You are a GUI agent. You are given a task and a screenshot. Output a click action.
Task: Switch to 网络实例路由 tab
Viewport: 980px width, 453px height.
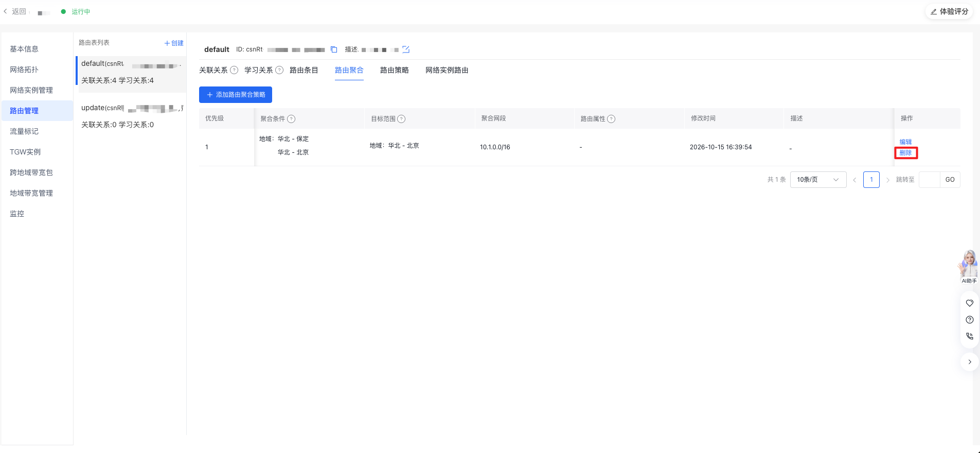(x=447, y=70)
